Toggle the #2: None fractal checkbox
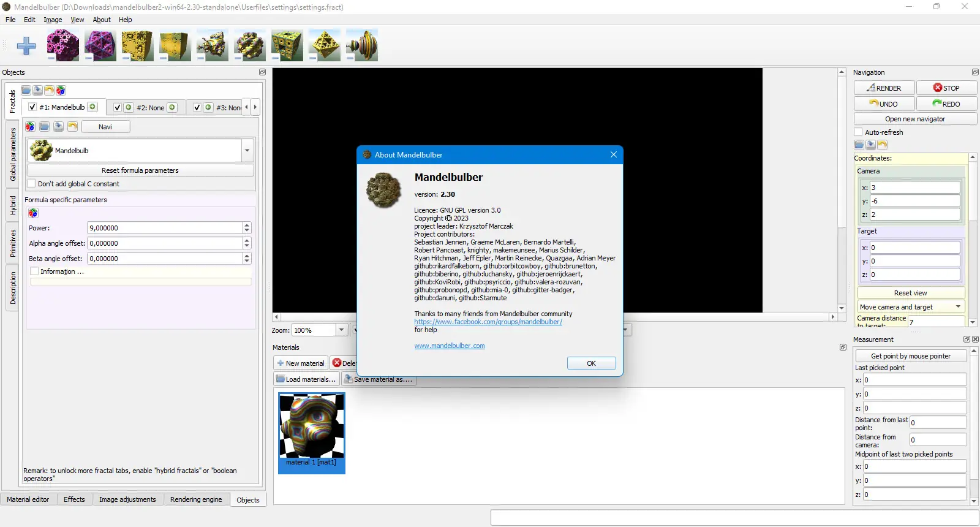Viewport: 980px width, 527px height. [118, 107]
